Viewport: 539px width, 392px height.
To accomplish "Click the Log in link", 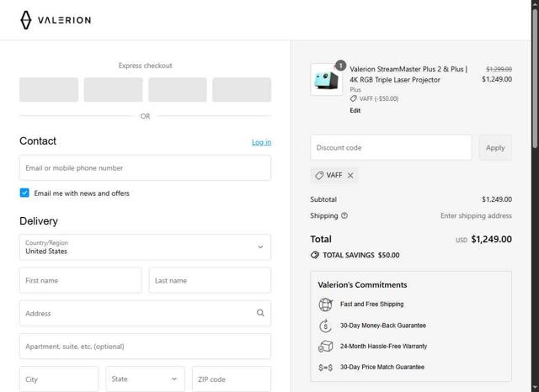I will [x=261, y=142].
